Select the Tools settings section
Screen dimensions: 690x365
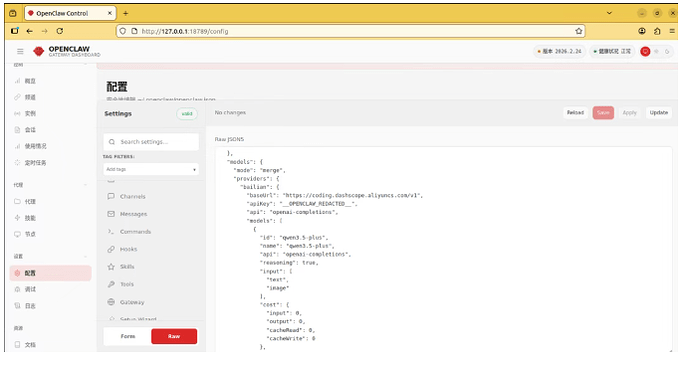click(151, 284)
